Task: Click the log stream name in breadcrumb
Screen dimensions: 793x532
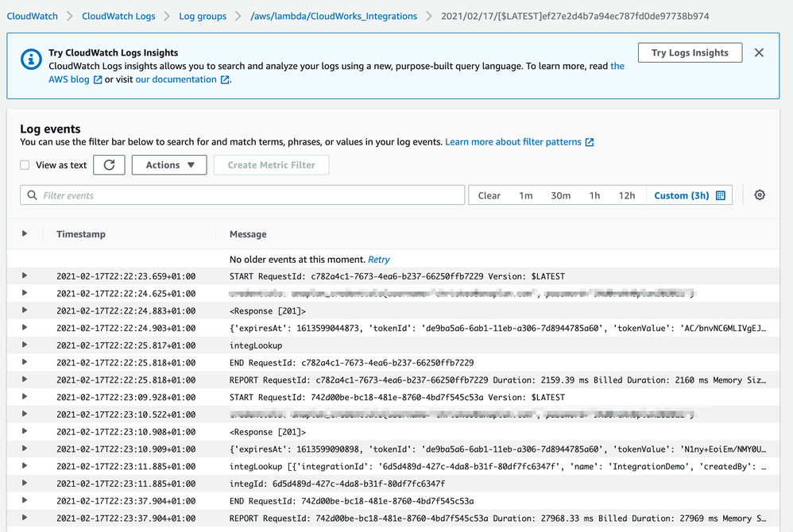Action: [x=574, y=16]
